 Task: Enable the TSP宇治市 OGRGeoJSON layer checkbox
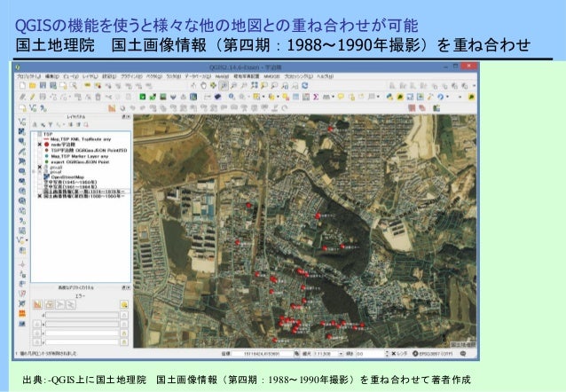click(40, 150)
